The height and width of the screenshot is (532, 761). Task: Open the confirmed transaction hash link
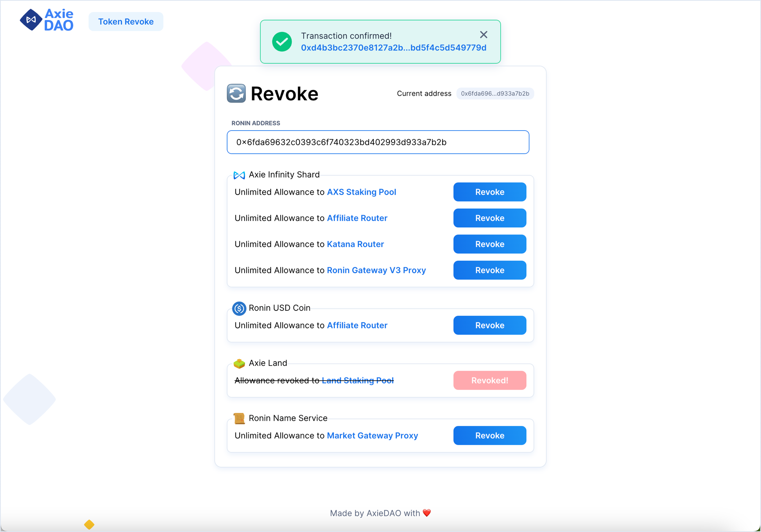click(x=393, y=48)
